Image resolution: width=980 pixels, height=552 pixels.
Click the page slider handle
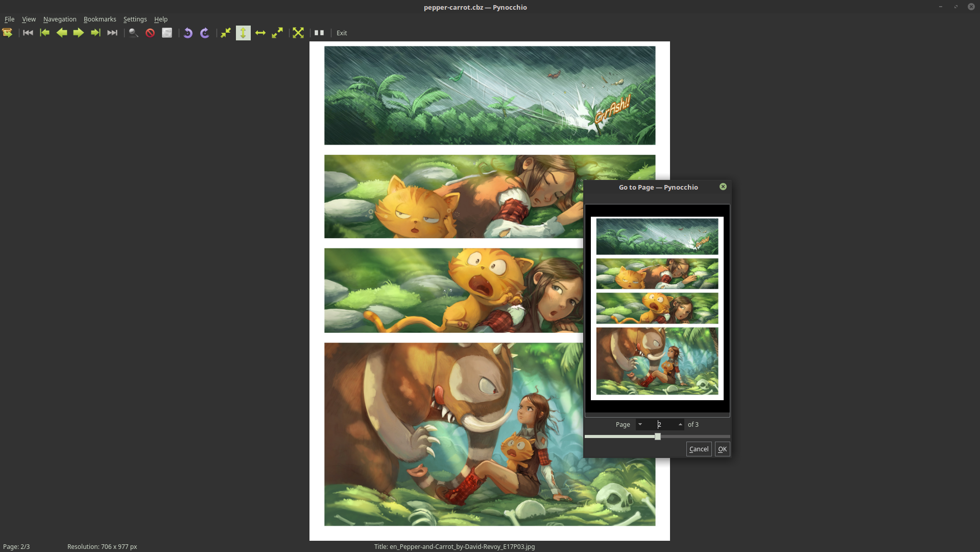(x=658, y=436)
